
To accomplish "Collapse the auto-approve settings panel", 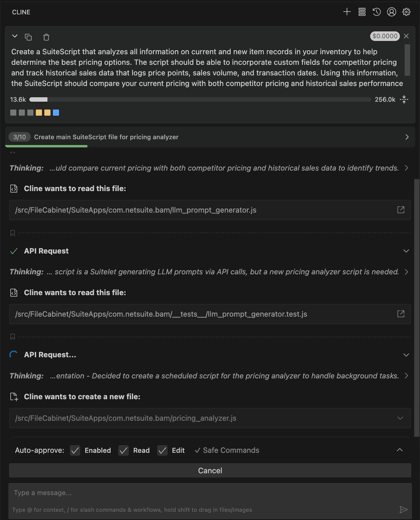I will [400, 450].
